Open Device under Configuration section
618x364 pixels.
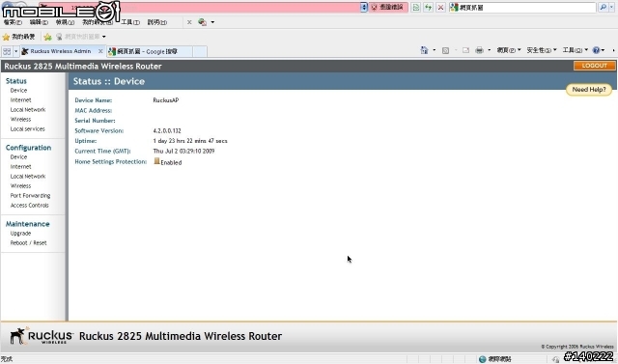pyautogui.click(x=18, y=156)
